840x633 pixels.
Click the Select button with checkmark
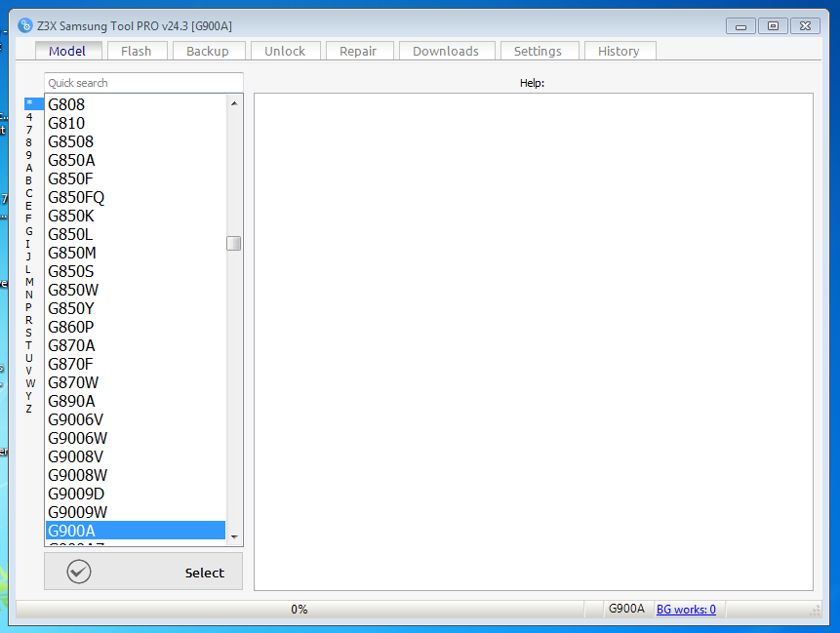point(143,572)
